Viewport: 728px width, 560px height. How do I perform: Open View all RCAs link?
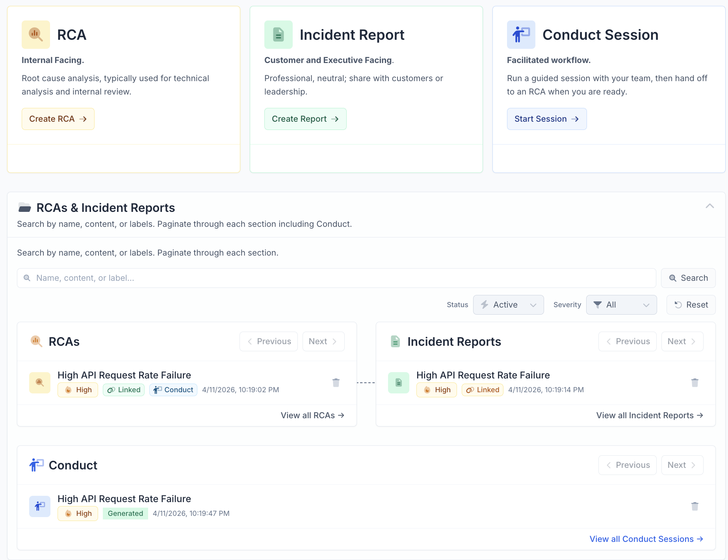click(312, 415)
